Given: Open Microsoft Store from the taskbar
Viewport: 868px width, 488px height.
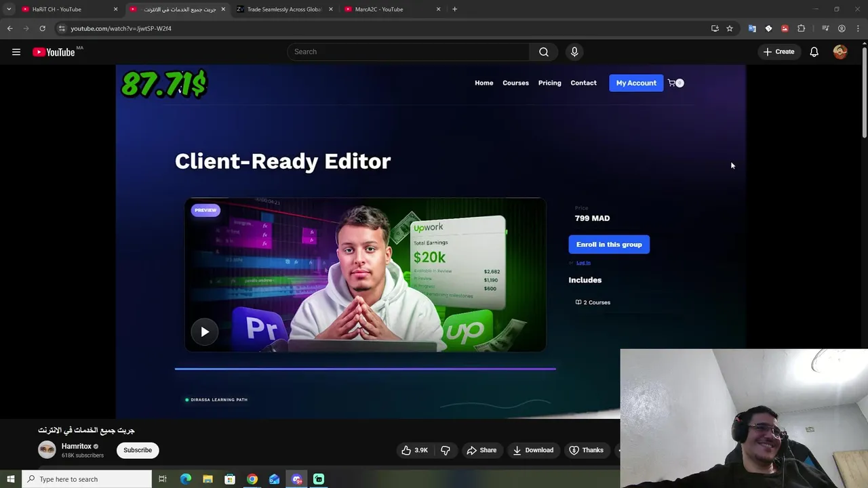Looking at the screenshot, I should coord(230,479).
